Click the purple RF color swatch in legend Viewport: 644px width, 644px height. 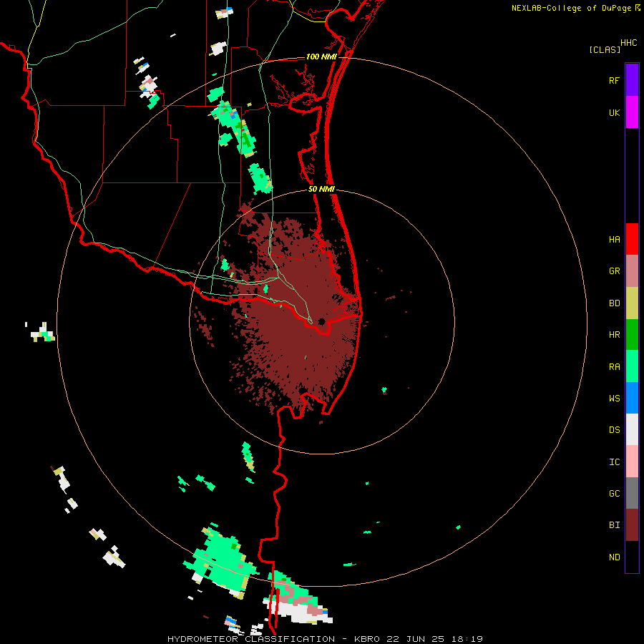[x=632, y=80]
